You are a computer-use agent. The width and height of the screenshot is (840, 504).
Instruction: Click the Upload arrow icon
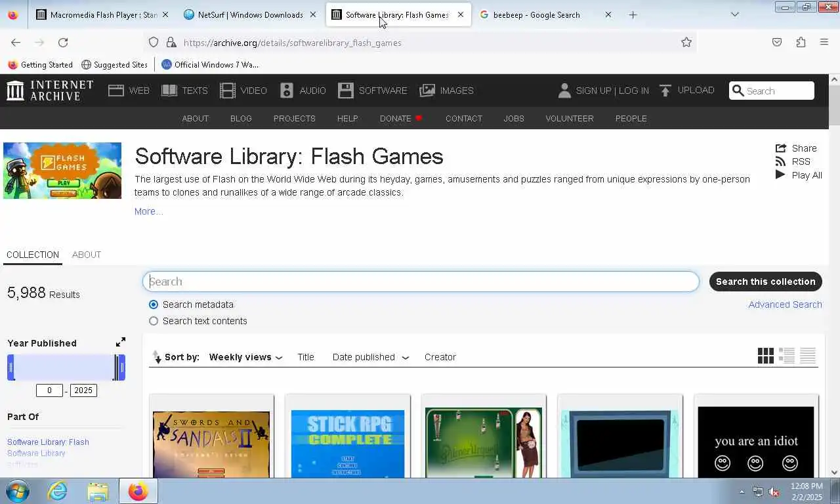pos(665,91)
